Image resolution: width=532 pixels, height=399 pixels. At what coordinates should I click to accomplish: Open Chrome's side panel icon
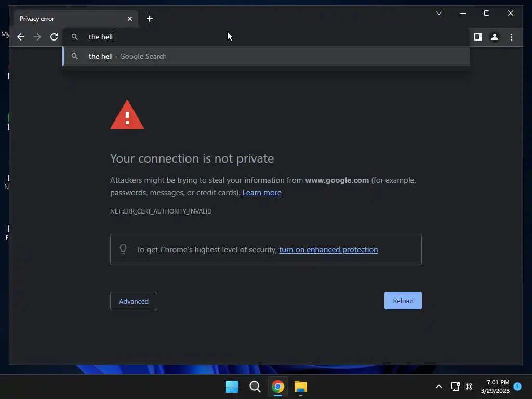[478, 37]
